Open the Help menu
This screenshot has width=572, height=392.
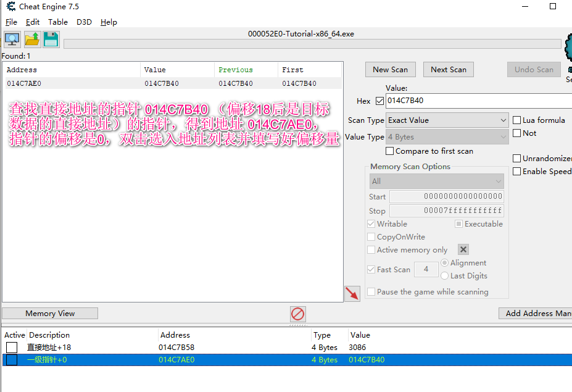tap(109, 22)
